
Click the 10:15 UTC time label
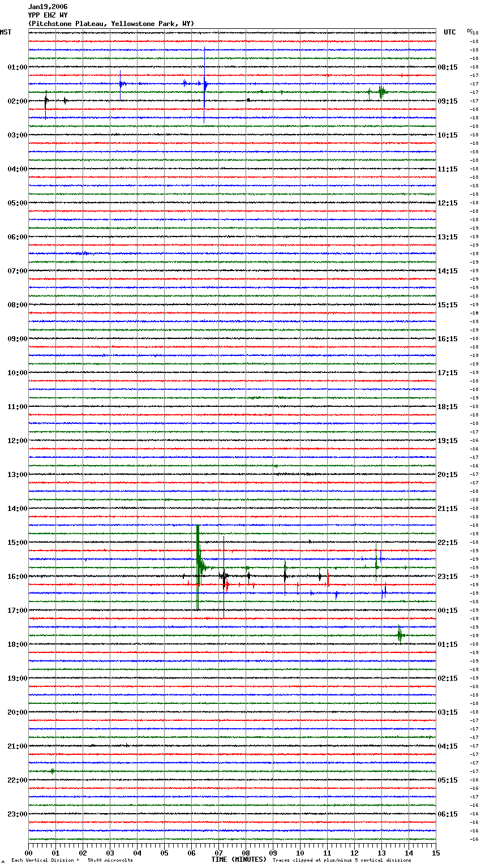click(x=448, y=135)
